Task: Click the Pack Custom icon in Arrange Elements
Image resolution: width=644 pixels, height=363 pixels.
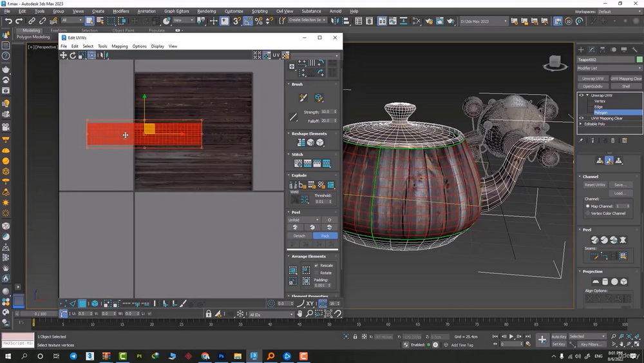Action: (293, 270)
